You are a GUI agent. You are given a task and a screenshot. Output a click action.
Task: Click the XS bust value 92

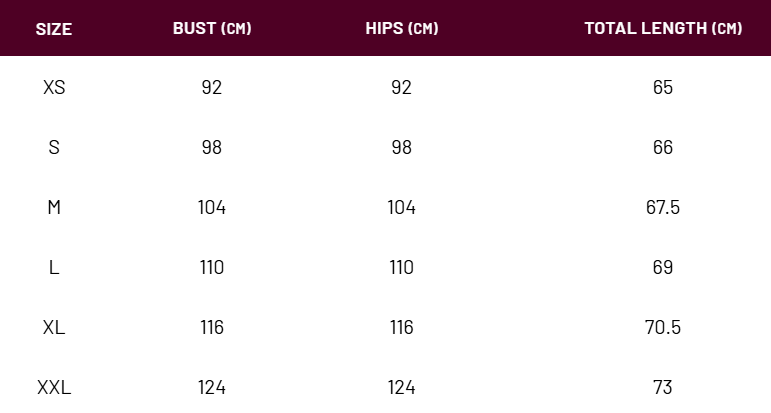212,88
